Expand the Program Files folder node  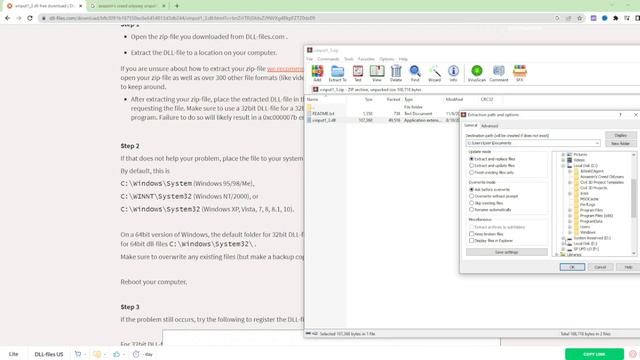point(570,210)
